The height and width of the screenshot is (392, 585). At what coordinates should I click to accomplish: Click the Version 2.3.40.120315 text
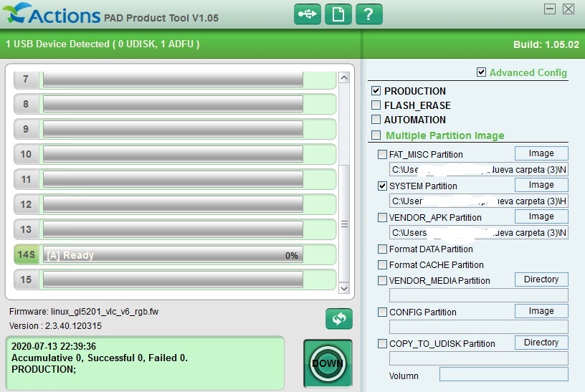[x=55, y=325]
